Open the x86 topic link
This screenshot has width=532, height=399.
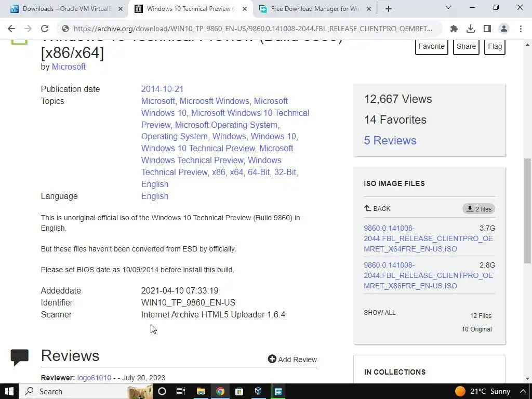point(219,172)
